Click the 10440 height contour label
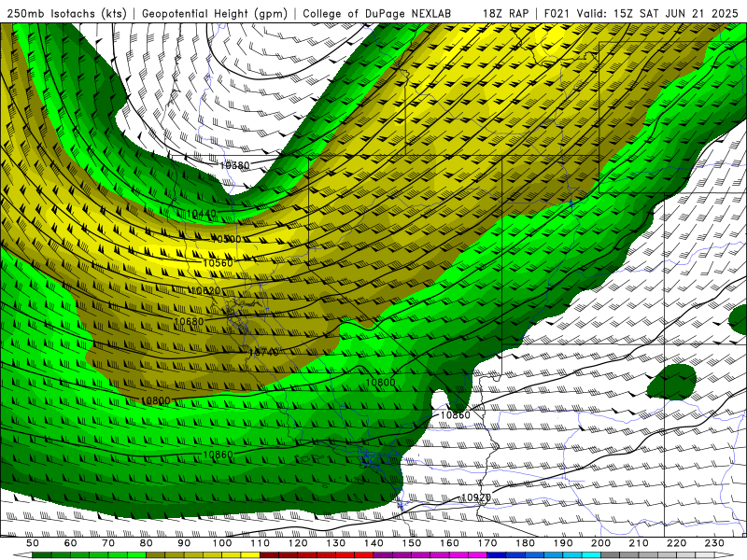Screen dimensions: 747x560 (201, 214)
